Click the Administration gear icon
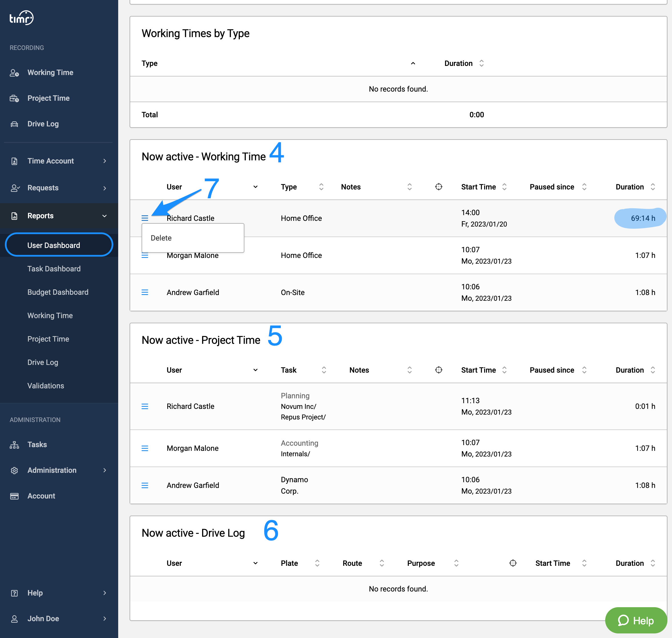Screen dimensions: 672x638 (14, 471)
